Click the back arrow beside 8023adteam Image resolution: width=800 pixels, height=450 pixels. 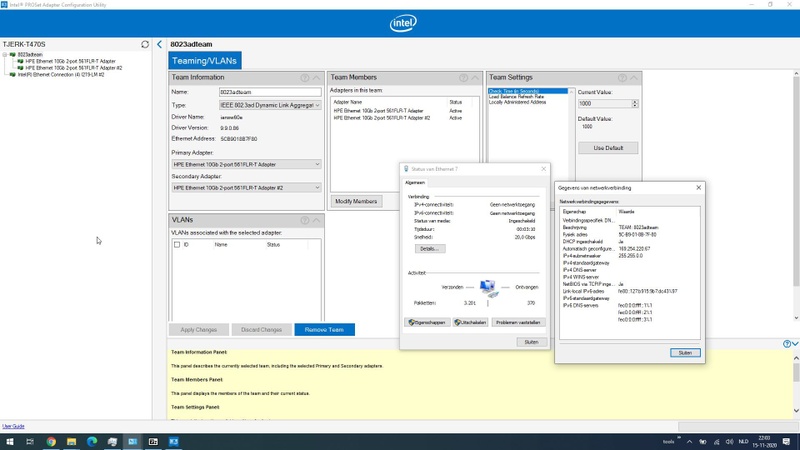159,44
